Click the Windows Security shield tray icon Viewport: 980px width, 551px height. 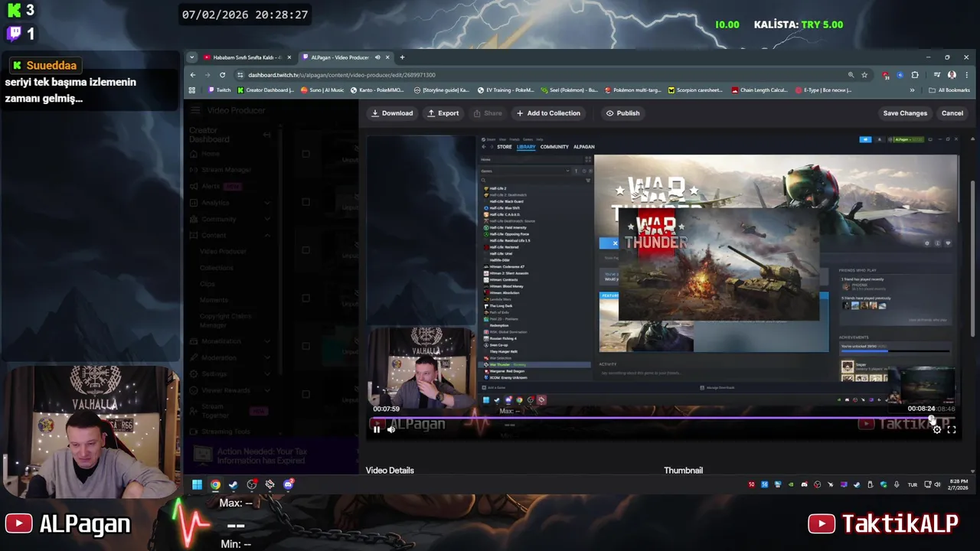coord(883,484)
